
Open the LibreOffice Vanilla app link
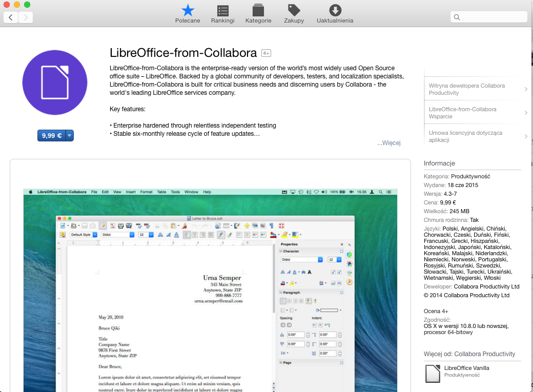pos(466,368)
